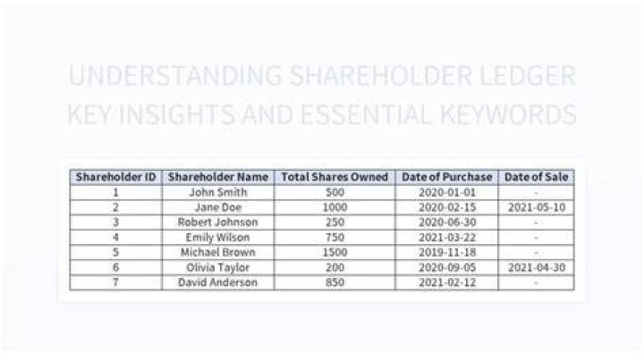Click the Robert Johnson name cell

tap(217, 223)
